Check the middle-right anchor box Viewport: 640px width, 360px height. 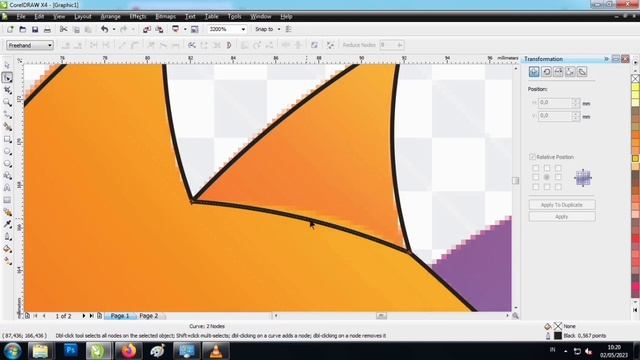click(x=558, y=177)
